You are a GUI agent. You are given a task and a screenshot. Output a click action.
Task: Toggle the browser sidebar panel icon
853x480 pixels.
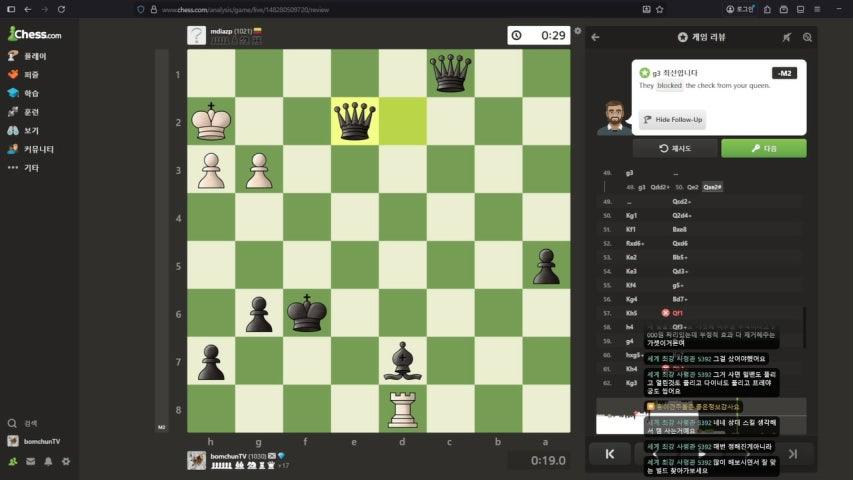click(11, 9)
